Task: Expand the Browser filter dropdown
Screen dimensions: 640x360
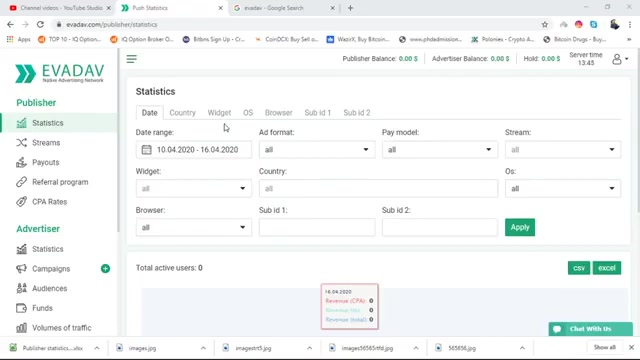Action: point(193,227)
